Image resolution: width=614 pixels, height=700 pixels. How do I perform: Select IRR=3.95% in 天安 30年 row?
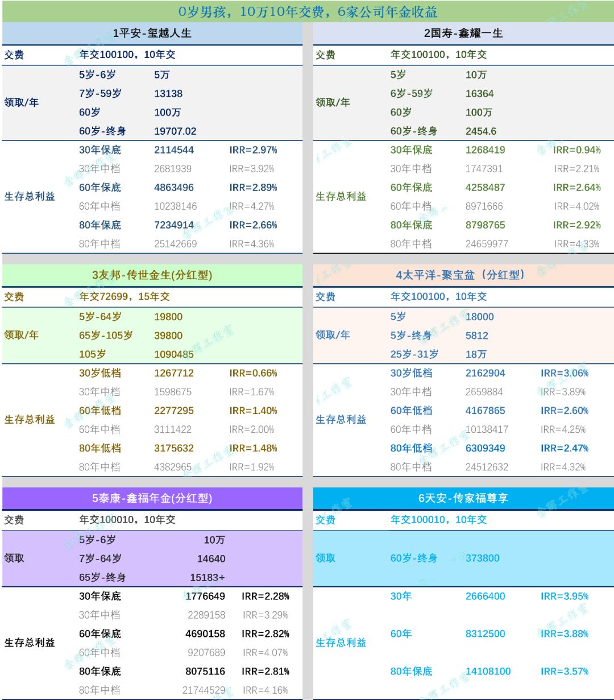click(x=565, y=597)
